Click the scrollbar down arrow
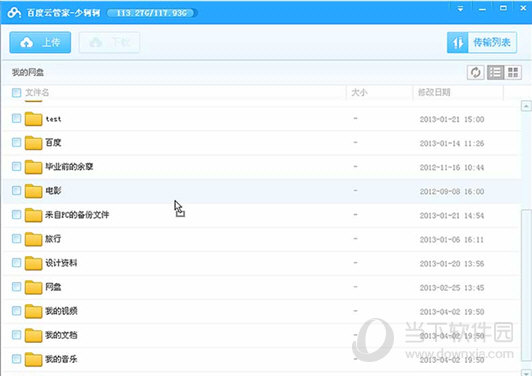Screen dimensions: 532x376 [x=526, y=372]
